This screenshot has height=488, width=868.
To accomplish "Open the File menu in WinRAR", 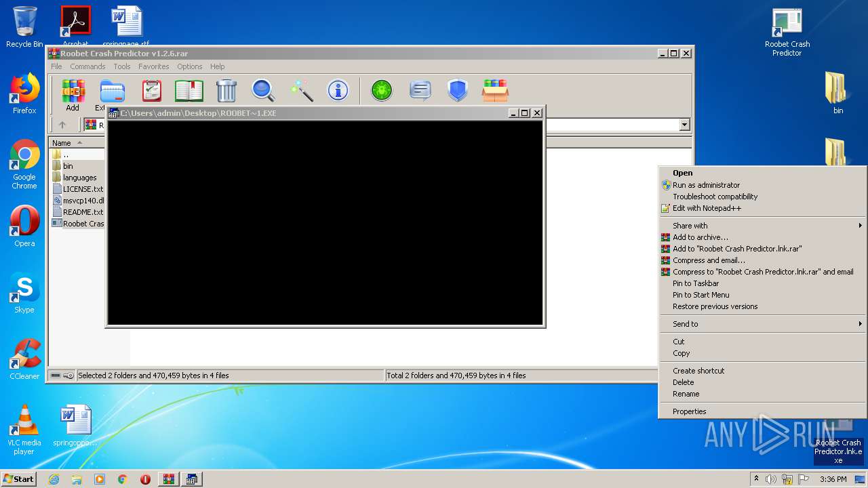I will pos(56,66).
